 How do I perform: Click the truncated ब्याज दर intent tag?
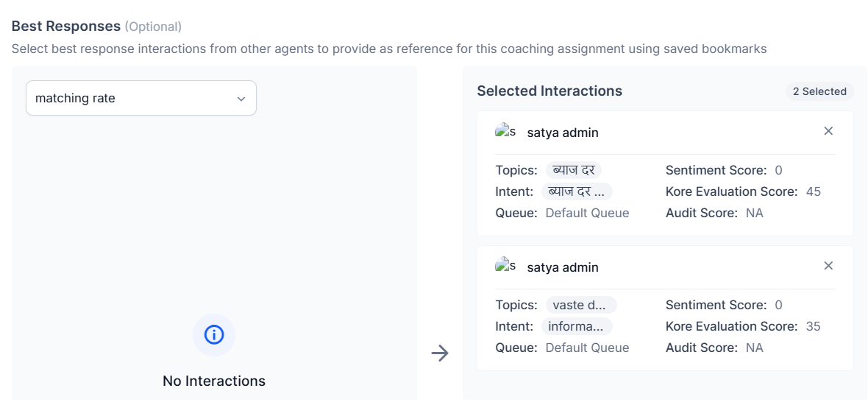pos(577,191)
